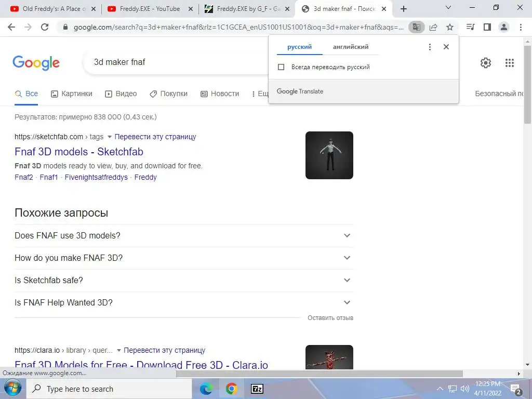The image size is (532, 399).
Task: Bookmark this page with the star icon
Action: [450, 27]
